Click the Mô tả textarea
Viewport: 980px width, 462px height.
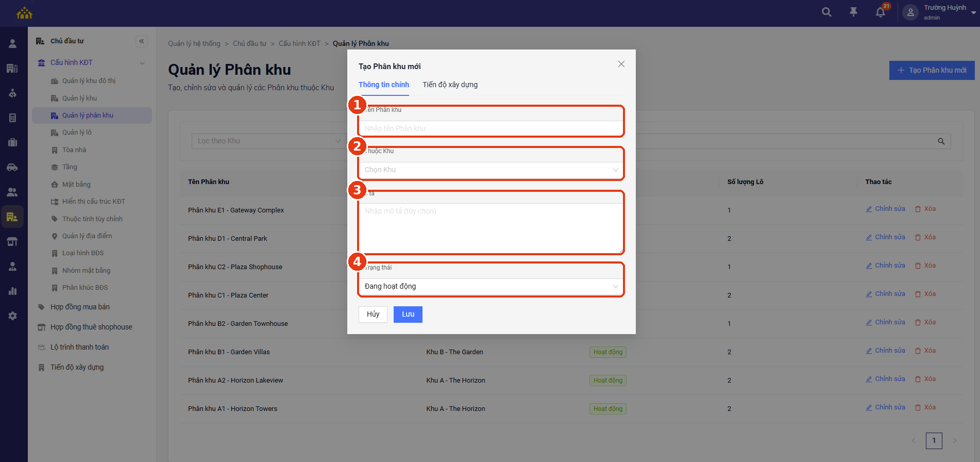pos(491,228)
